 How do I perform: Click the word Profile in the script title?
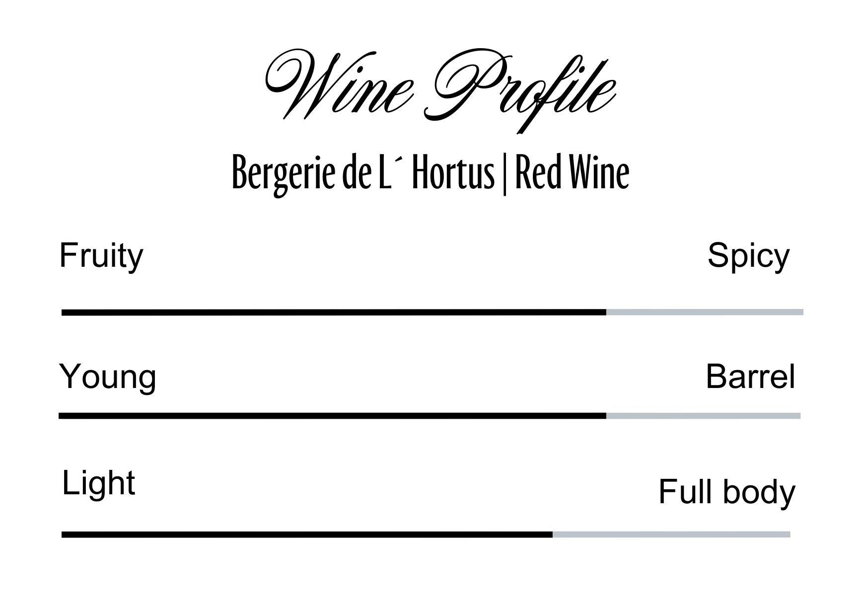tap(521, 87)
